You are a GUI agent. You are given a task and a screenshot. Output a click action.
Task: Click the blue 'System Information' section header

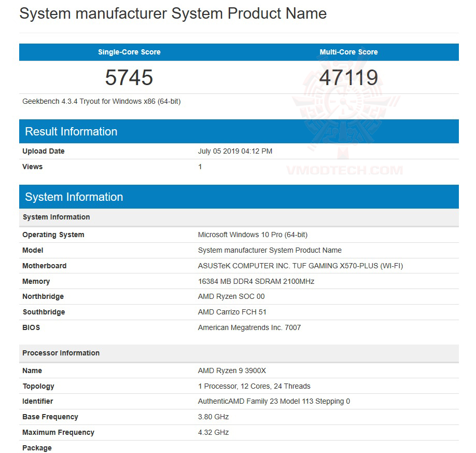coord(239,197)
